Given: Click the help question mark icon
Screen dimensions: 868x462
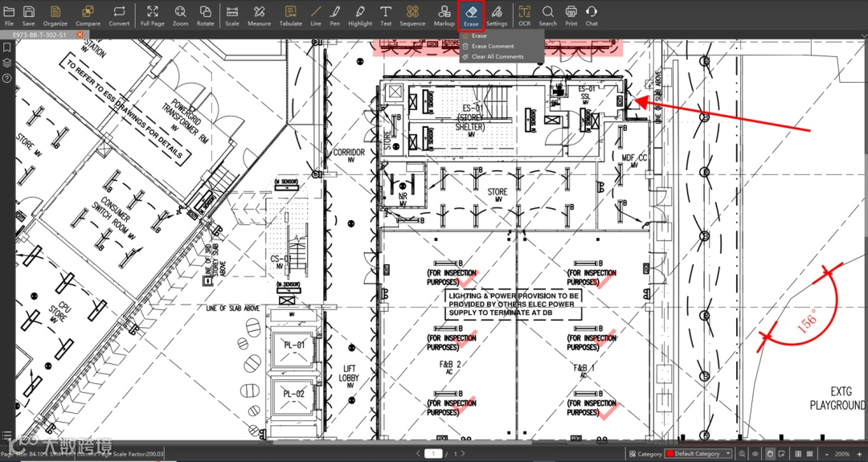Looking at the screenshot, I should [6, 79].
